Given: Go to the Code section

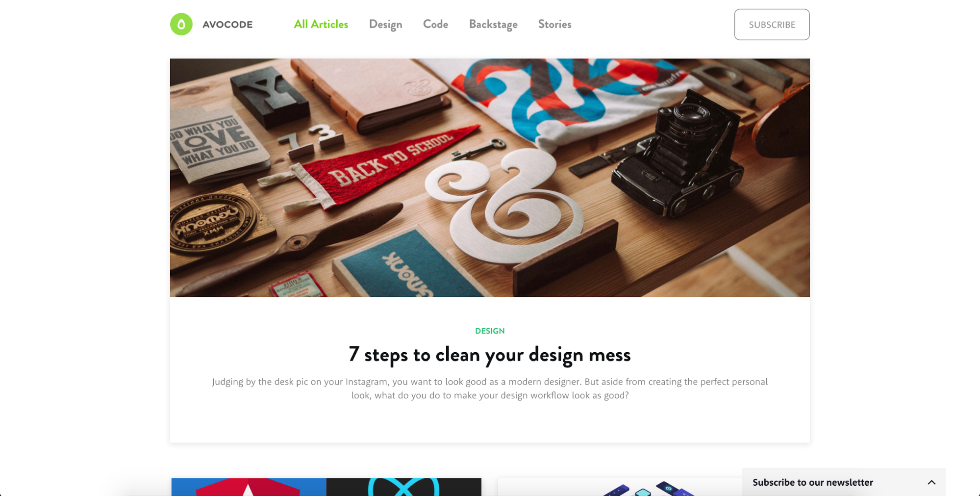Looking at the screenshot, I should 435,24.
